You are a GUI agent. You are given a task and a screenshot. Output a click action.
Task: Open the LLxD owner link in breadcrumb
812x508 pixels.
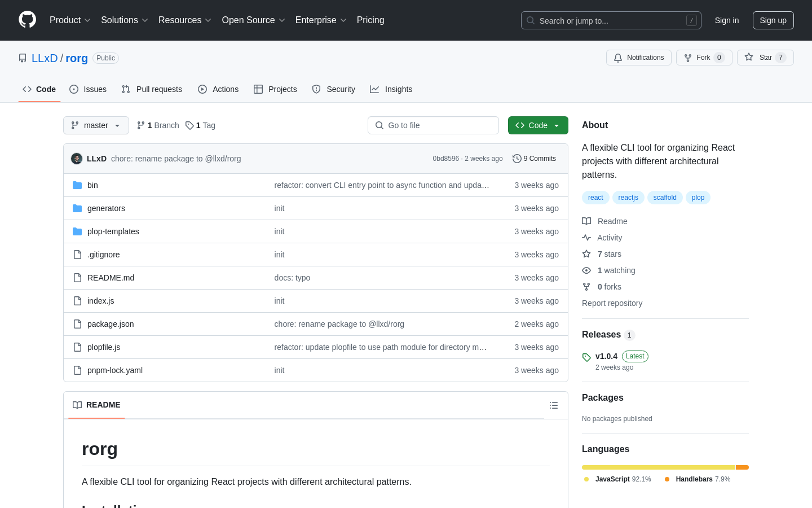click(x=45, y=58)
